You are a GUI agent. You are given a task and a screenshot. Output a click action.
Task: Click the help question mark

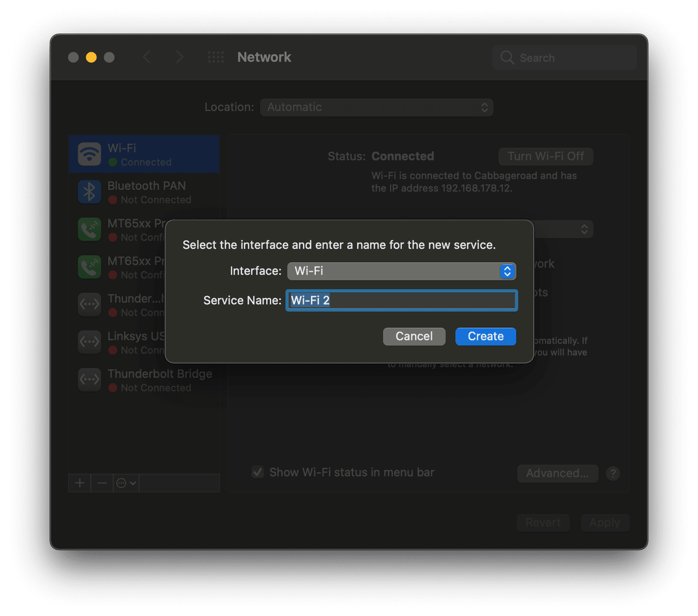(613, 473)
